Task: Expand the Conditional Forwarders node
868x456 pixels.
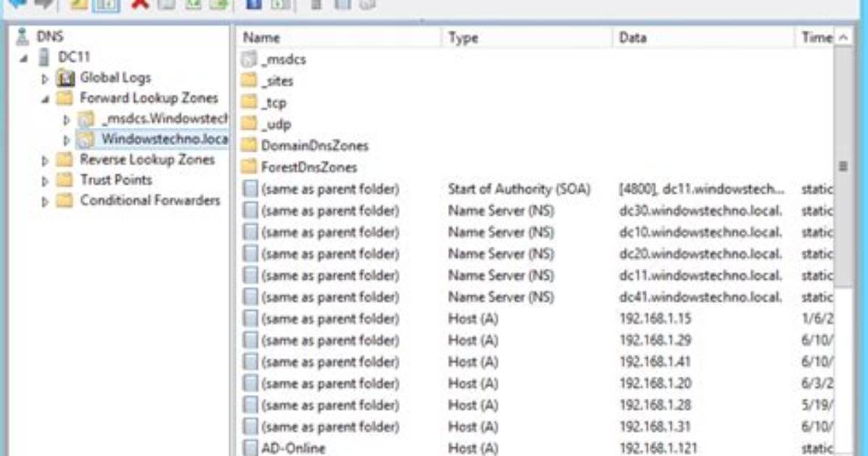Action: [x=45, y=202]
